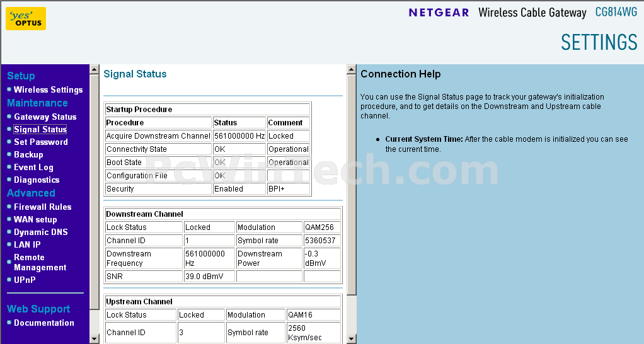Click Signal Status pane scroll-up arrow
Viewport: 644px width, 344px height.
(351, 69)
